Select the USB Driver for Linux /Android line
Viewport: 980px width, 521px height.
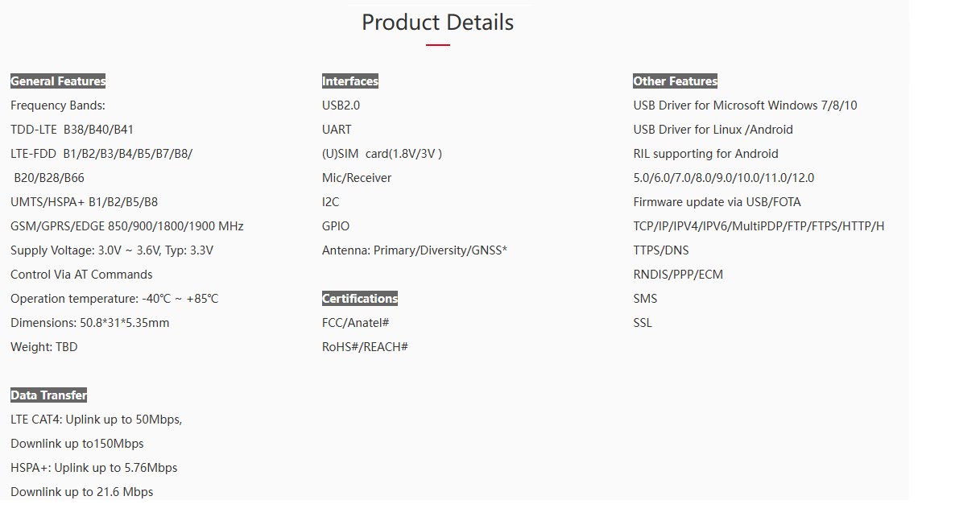(x=713, y=130)
